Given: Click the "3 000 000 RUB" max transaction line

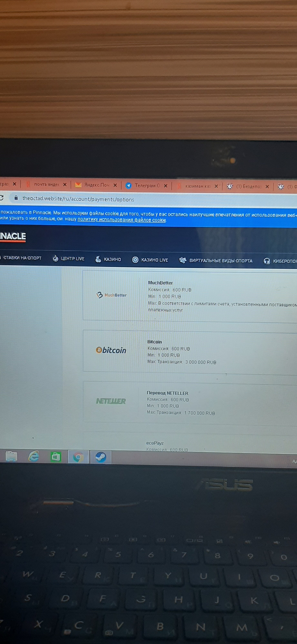Looking at the screenshot, I should click(x=182, y=362).
